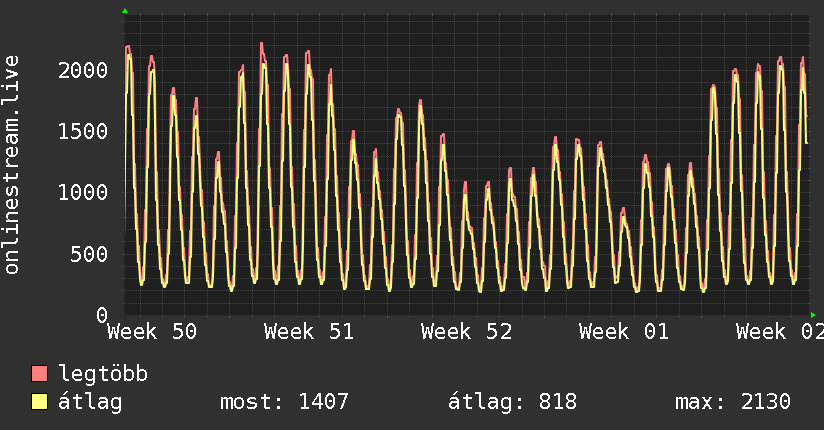The width and height of the screenshot is (824, 430).
Task: Click the onlinestream.live vertical axis title
Action: point(12,165)
